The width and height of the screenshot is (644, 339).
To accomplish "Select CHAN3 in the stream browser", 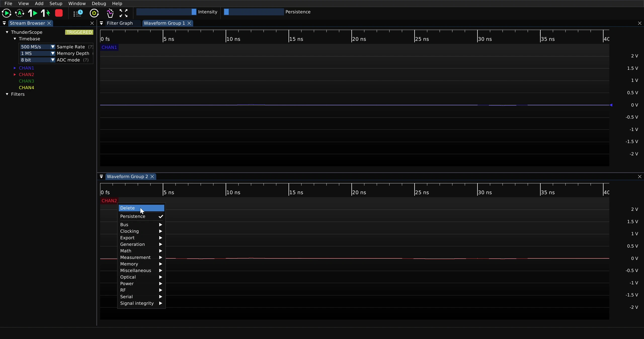I will tap(26, 81).
